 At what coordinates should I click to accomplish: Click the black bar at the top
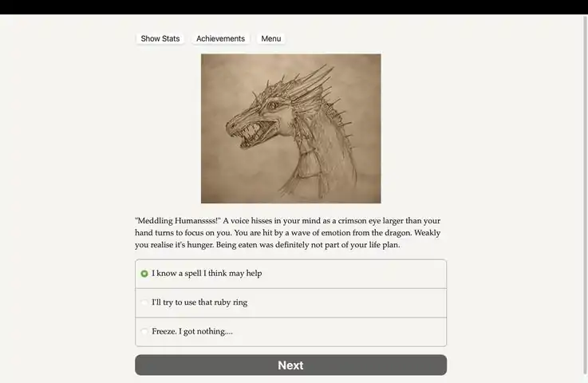pyautogui.click(x=294, y=7)
